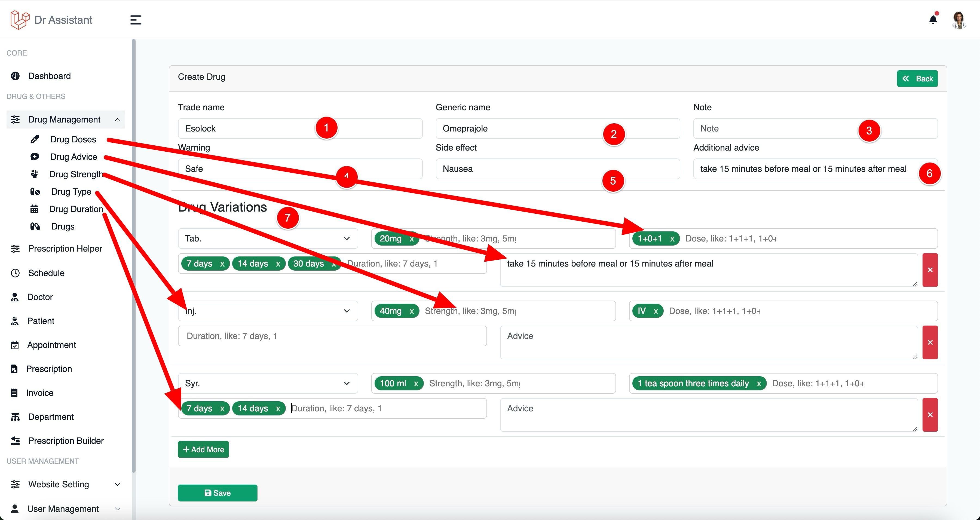The height and width of the screenshot is (520, 980).
Task: Remove the 20mg strength tag
Action: pyautogui.click(x=412, y=239)
